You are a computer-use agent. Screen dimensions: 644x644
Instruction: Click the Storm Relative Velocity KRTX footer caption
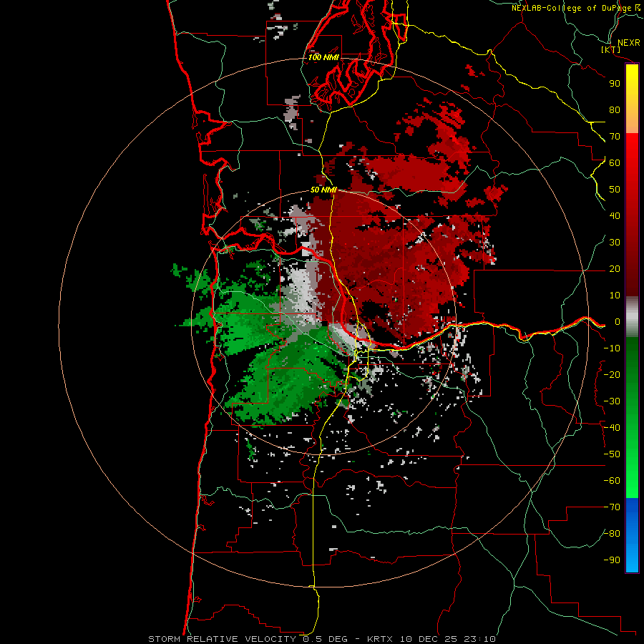tap(322, 639)
